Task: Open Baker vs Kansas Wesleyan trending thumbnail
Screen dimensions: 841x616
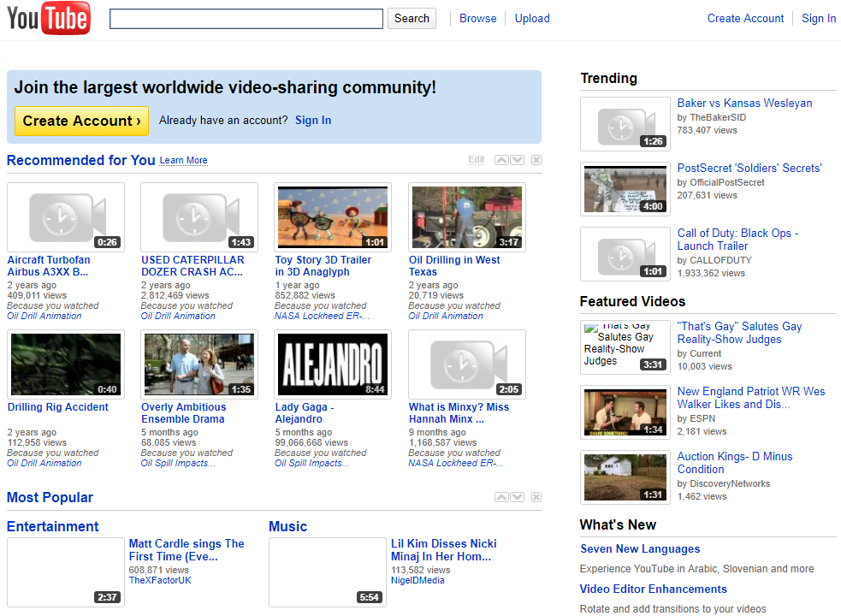Action: (625, 124)
